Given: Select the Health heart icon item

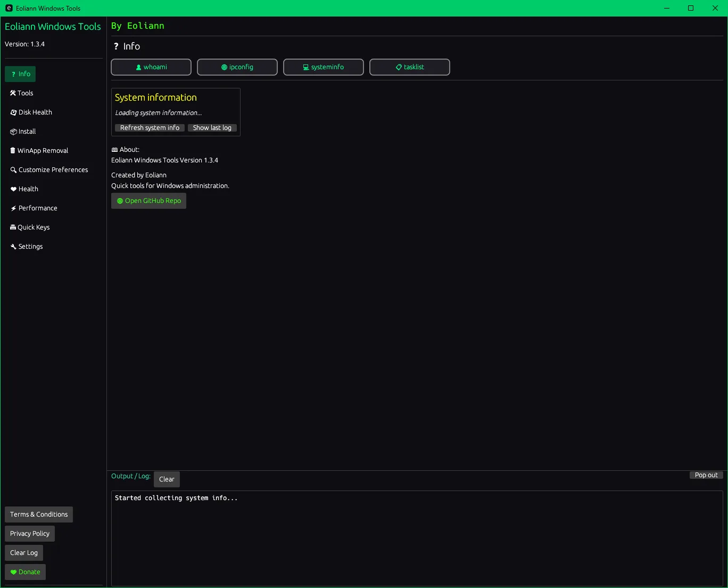Looking at the screenshot, I should (24, 189).
